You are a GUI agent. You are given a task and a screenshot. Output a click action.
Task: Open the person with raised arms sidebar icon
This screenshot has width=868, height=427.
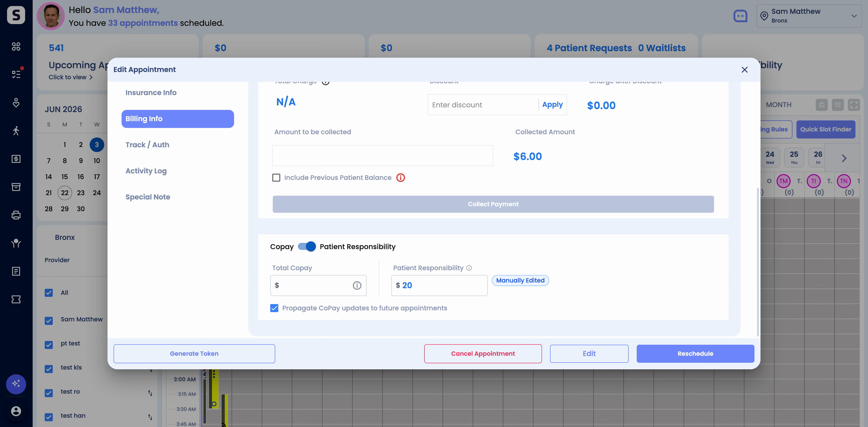click(x=16, y=243)
